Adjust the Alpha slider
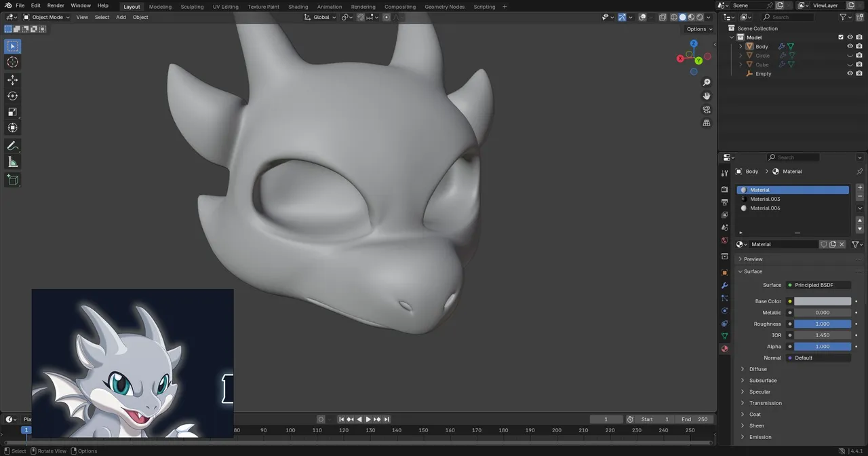 pos(823,347)
